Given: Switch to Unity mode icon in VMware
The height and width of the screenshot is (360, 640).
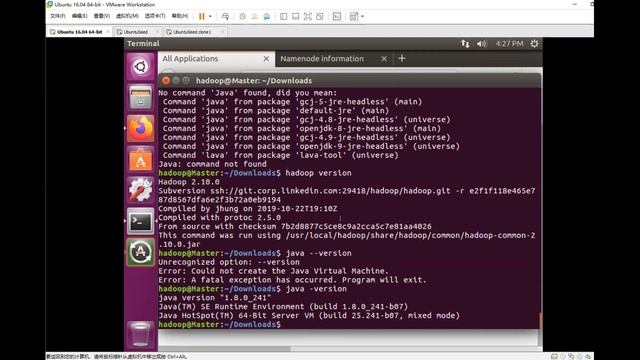Looking at the screenshot, I should point(320,16).
